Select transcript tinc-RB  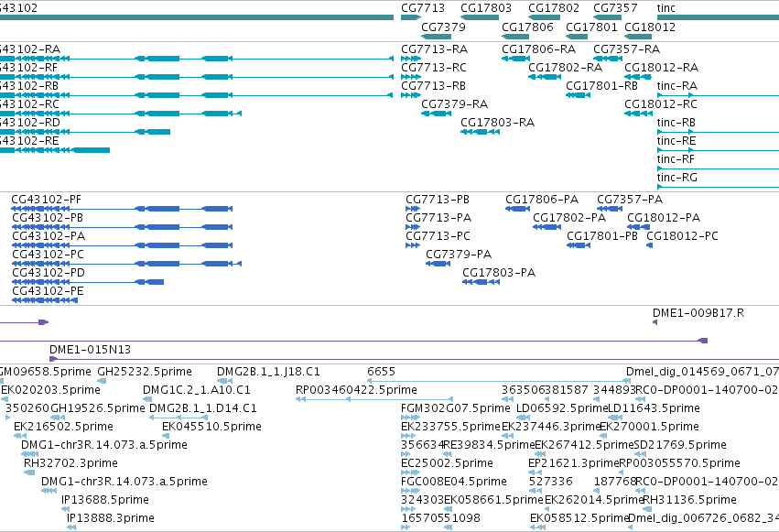pos(718,132)
